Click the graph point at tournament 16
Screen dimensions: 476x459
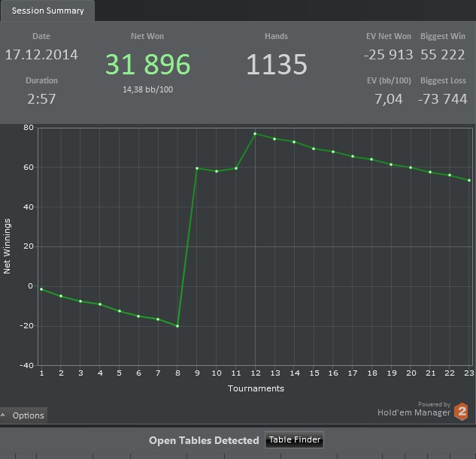click(333, 152)
